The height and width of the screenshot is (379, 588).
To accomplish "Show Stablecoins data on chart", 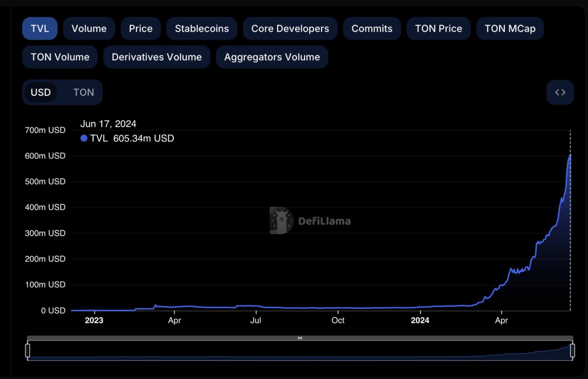I will coord(202,28).
